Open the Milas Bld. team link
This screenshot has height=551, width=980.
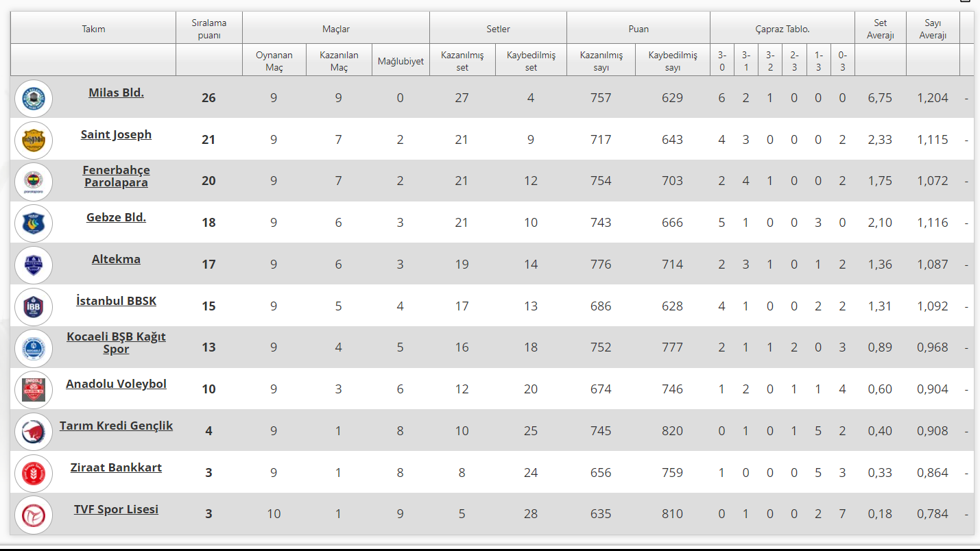pyautogui.click(x=116, y=93)
